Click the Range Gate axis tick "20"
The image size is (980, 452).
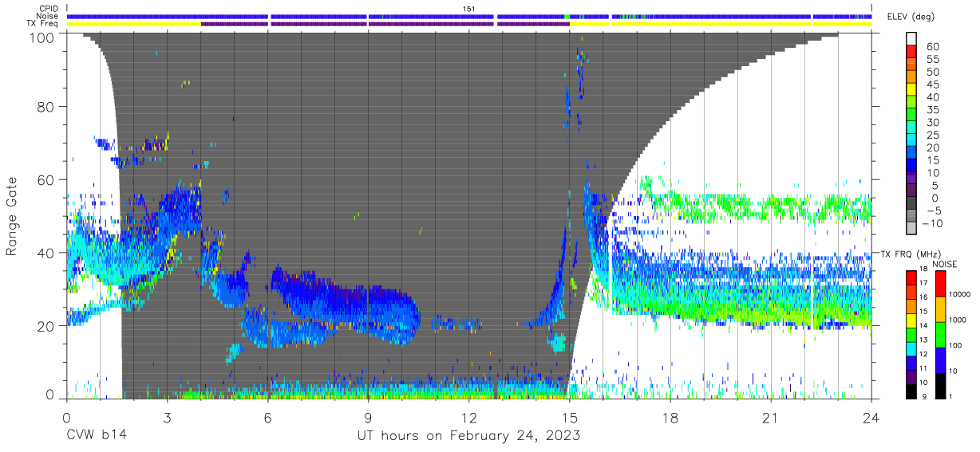[x=45, y=325]
